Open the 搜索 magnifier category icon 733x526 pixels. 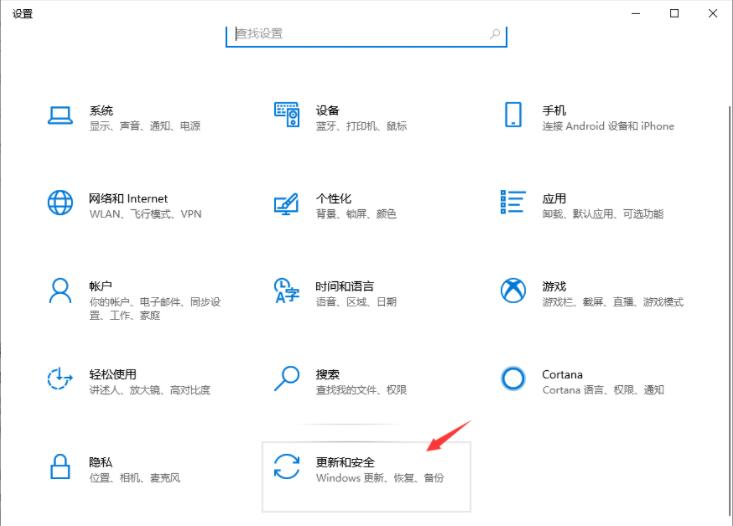[286, 378]
